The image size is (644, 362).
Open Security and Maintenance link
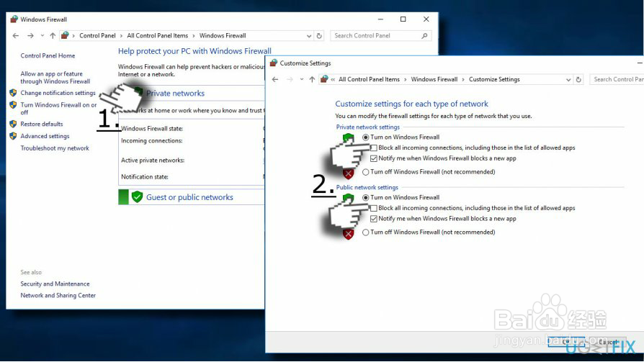[55, 284]
